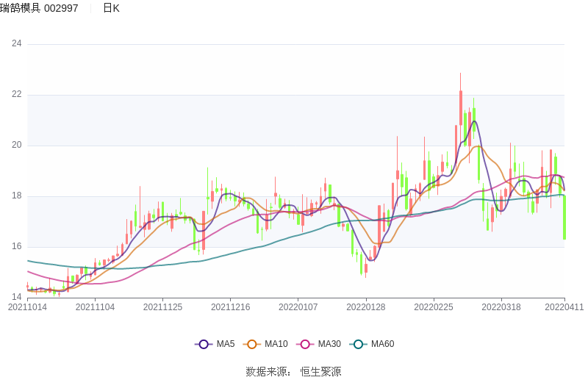Click the 24 price label on the y-axis
The image size is (588, 380).
click(x=16, y=44)
